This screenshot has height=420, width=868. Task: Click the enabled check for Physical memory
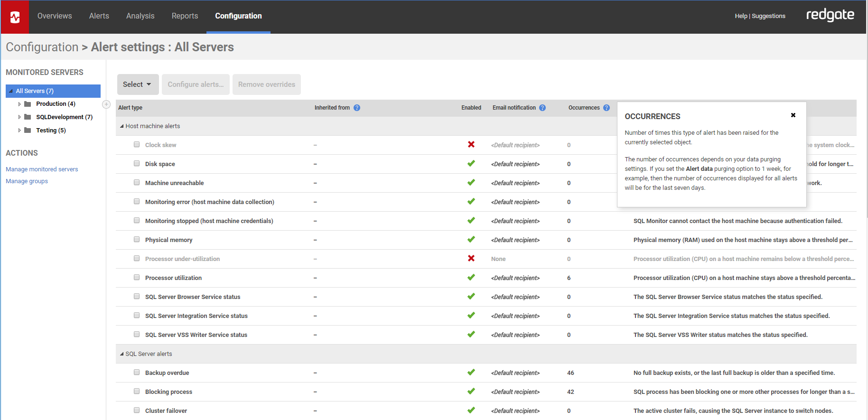(471, 239)
